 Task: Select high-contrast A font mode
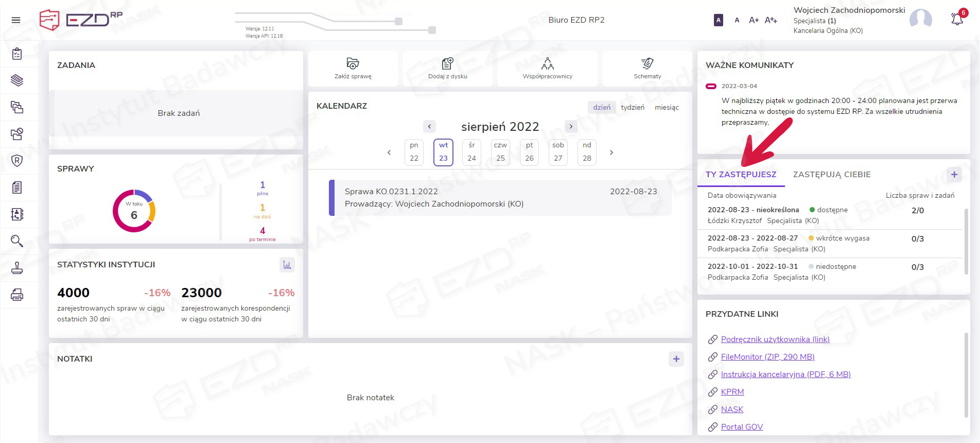click(719, 20)
